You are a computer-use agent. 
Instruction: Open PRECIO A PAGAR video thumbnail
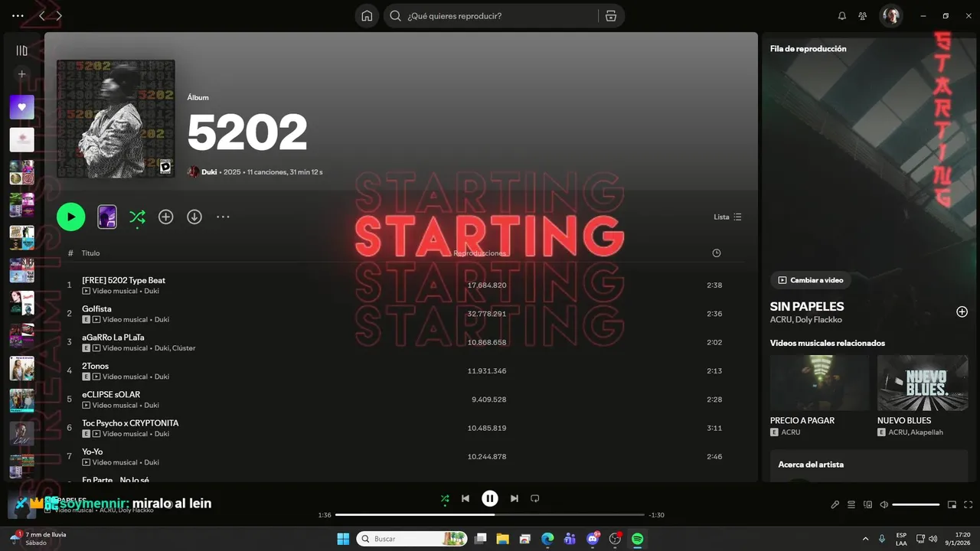click(x=819, y=383)
